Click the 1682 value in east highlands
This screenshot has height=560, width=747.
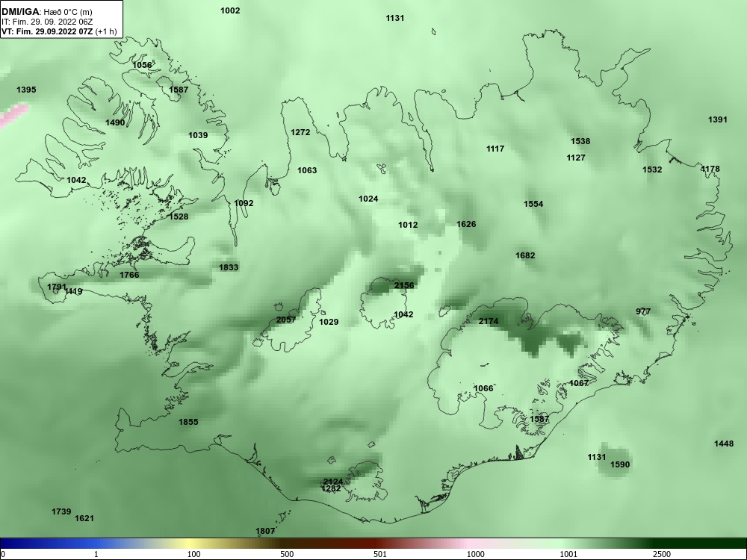pyautogui.click(x=525, y=255)
